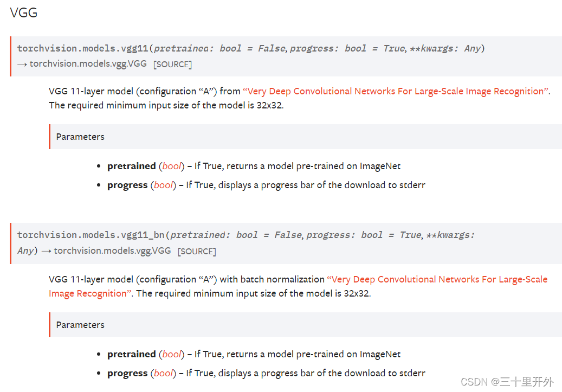
Task: Click the bool type of progress under vgg11_bn
Action: (x=164, y=374)
